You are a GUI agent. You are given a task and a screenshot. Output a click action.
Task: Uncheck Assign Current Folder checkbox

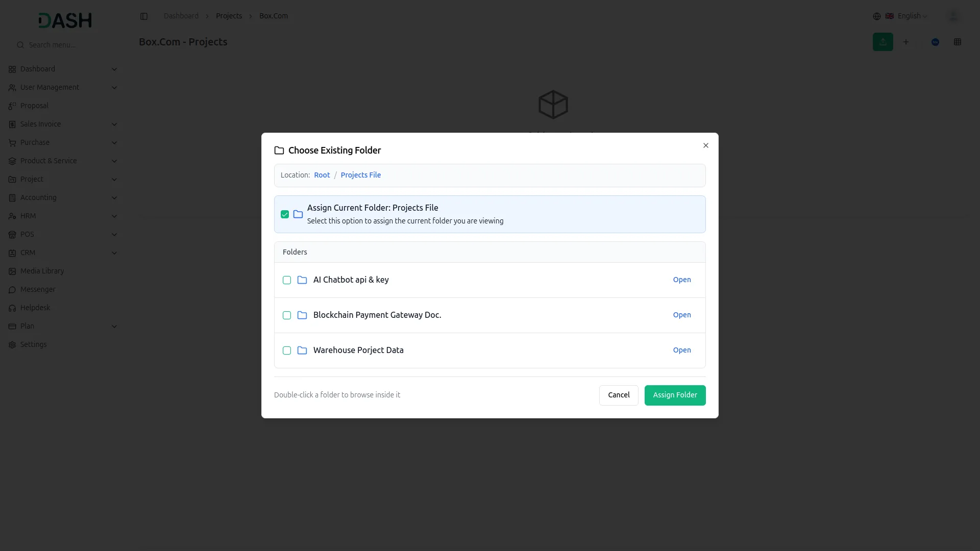tap(285, 214)
